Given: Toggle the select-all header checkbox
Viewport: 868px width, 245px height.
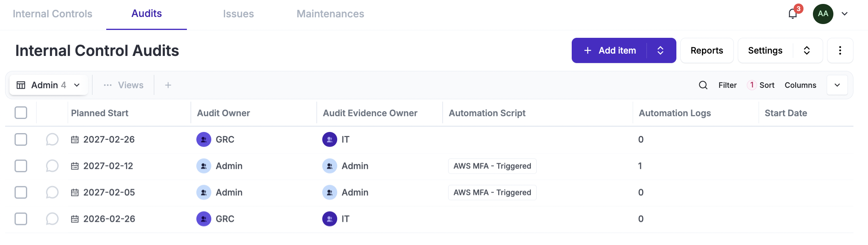Looking at the screenshot, I should tap(21, 113).
